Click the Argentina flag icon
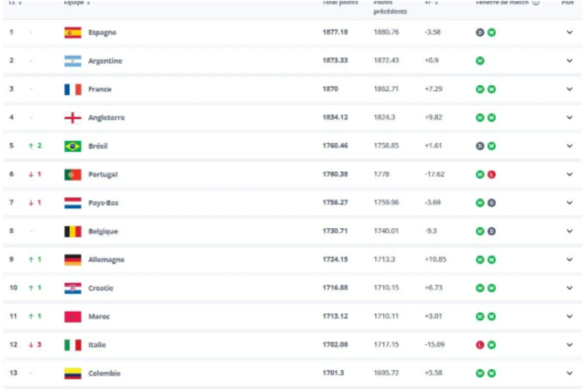588x389 pixels. click(x=73, y=61)
